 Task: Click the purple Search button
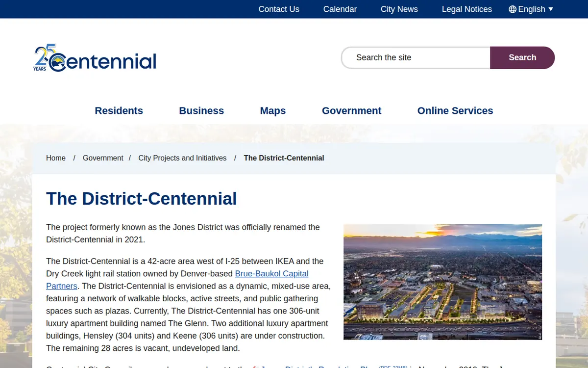tap(522, 57)
